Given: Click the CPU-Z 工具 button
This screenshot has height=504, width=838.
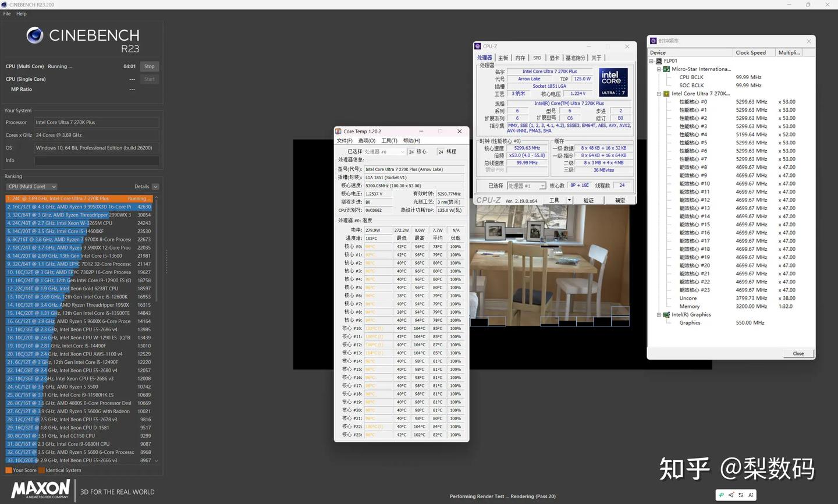Looking at the screenshot, I should 554,200.
